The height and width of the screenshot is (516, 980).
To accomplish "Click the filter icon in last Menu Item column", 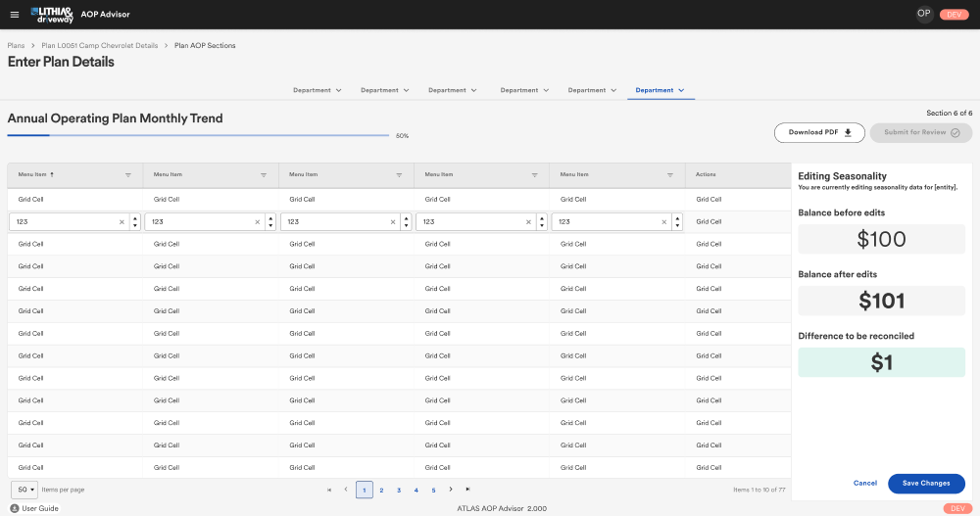I will (x=671, y=175).
